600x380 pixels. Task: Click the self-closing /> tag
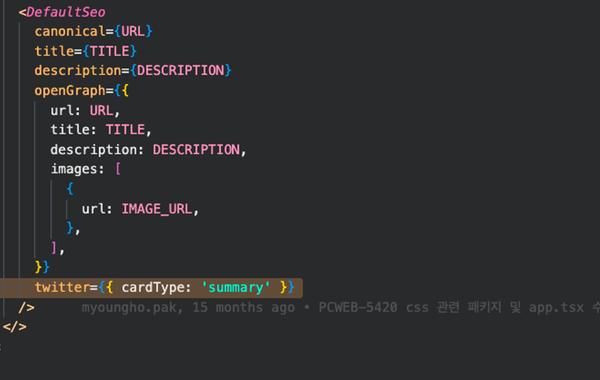(26, 307)
